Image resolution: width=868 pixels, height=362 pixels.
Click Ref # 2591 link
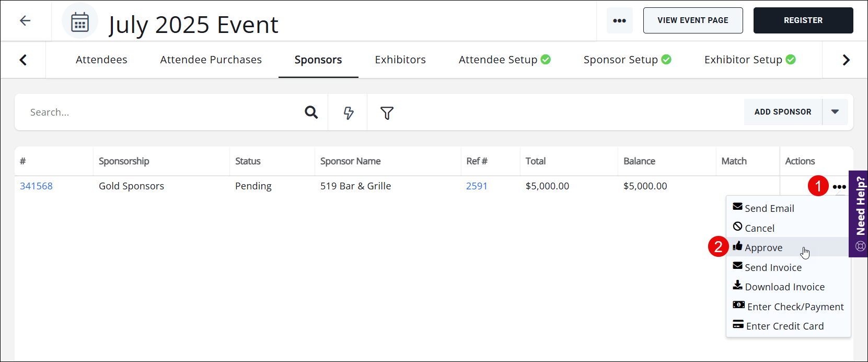click(x=477, y=186)
